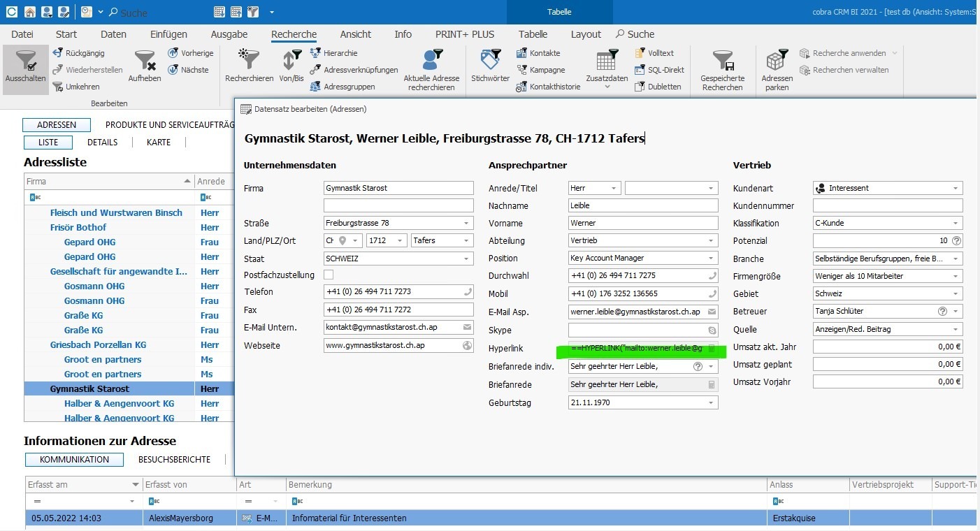Select the Ausschalten filter icon
The width and height of the screenshot is (980, 531).
(25, 66)
